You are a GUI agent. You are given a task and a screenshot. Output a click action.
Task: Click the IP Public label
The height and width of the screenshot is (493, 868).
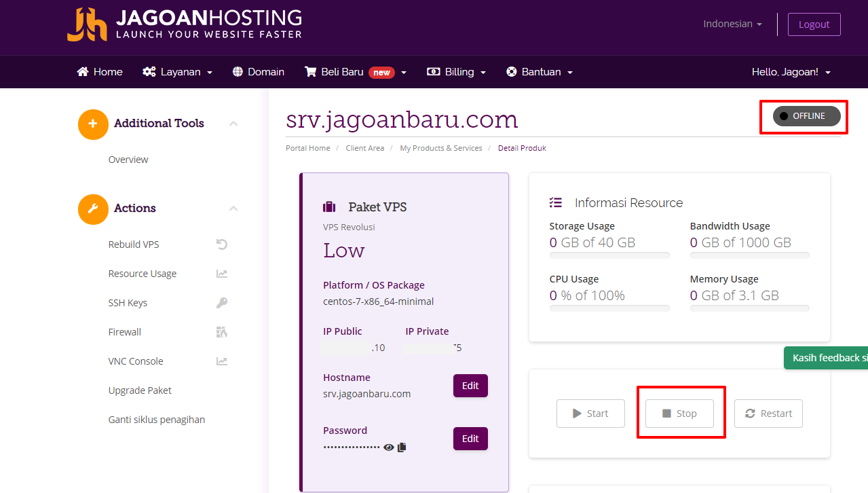click(x=343, y=331)
